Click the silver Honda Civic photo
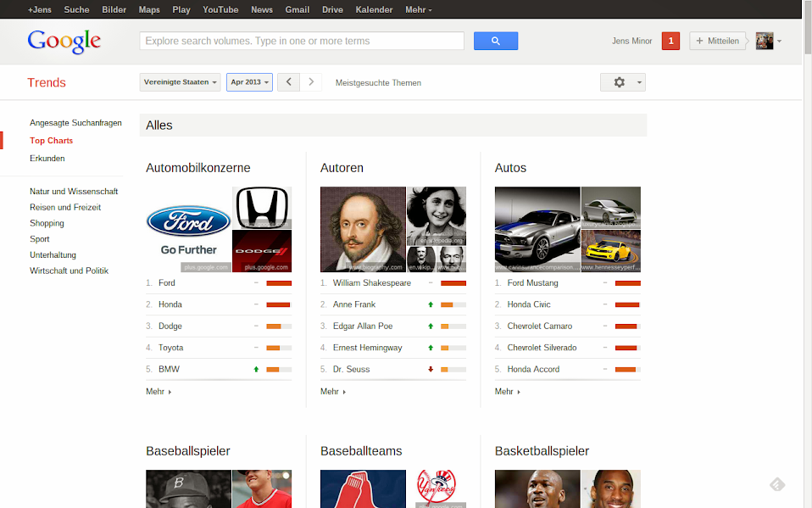Image resolution: width=812 pixels, height=508 pixels. click(x=611, y=207)
